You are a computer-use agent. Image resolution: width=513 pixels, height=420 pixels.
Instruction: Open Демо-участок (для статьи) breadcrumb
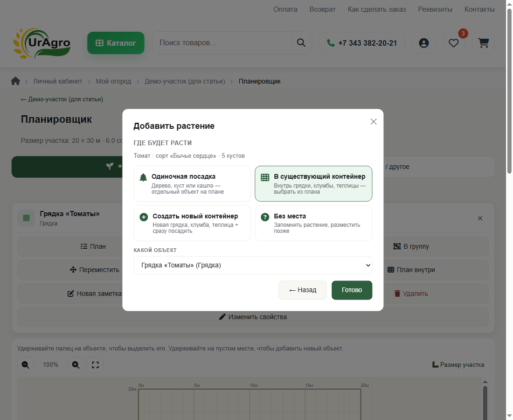(x=185, y=81)
